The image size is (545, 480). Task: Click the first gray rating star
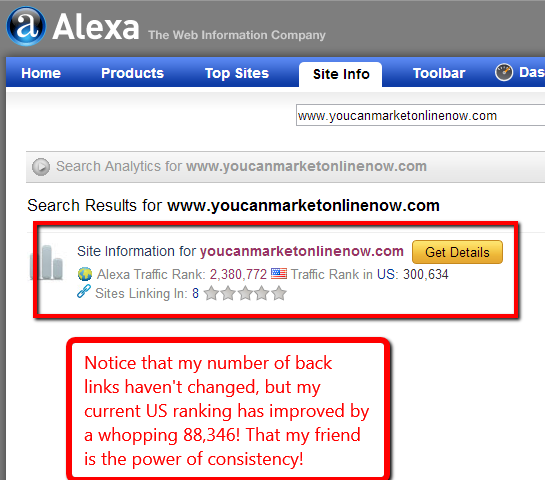click(211, 293)
